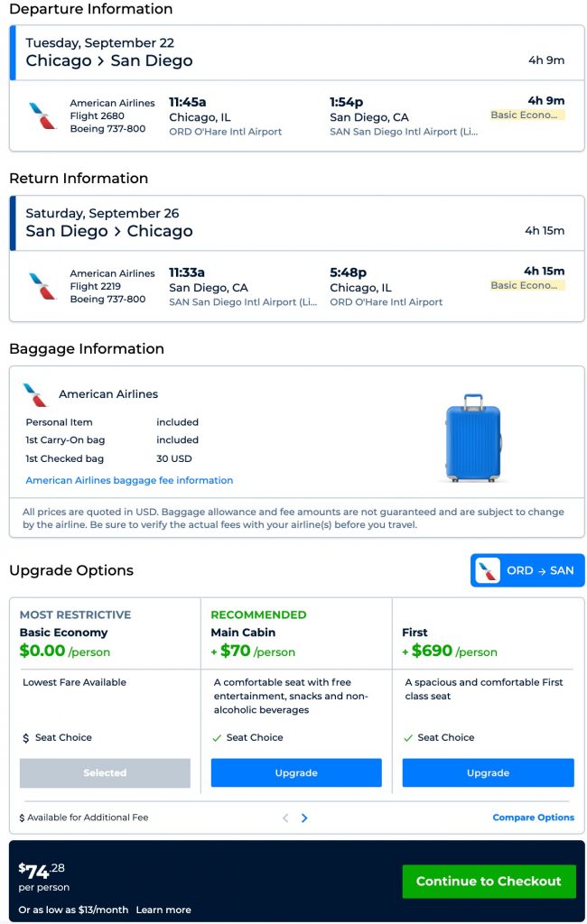
Task: Click the blue suitcase image
Action: (x=472, y=438)
